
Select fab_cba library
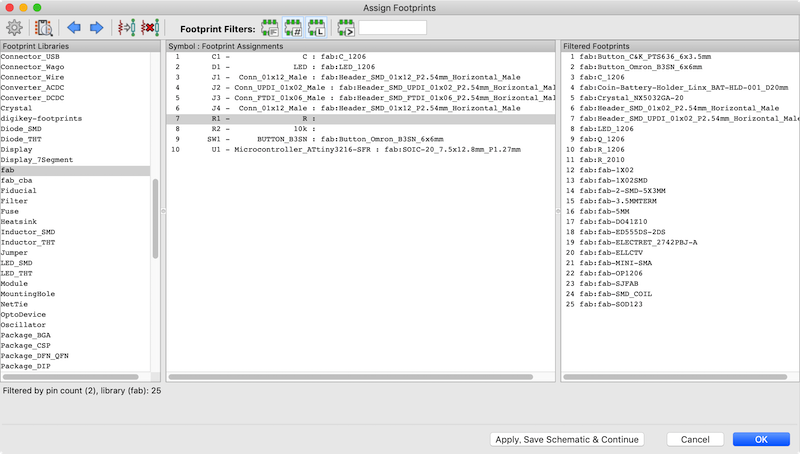(x=75, y=181)
